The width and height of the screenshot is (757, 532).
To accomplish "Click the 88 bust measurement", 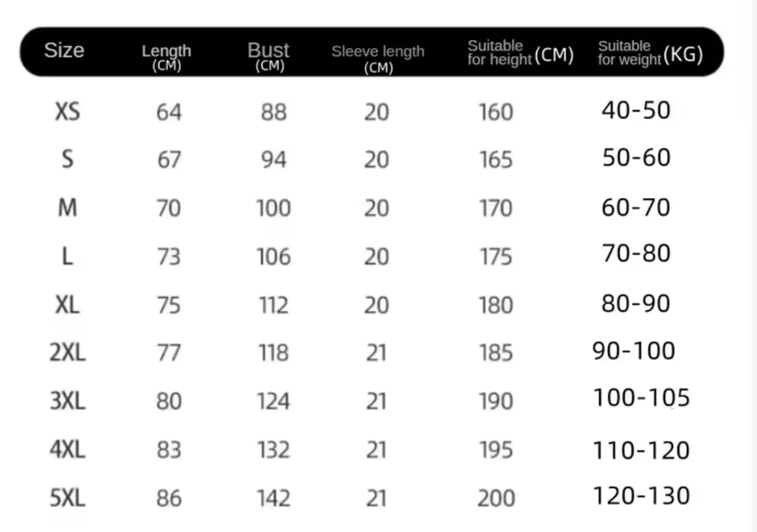I will click(x=274, y=112).
